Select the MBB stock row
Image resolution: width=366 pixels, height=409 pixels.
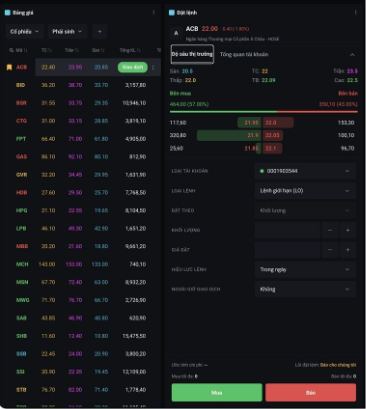(x=81, y=246)
